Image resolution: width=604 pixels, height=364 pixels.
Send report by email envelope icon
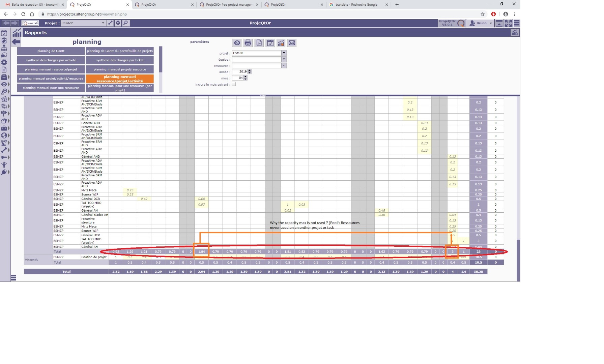(x=292, y=43)
